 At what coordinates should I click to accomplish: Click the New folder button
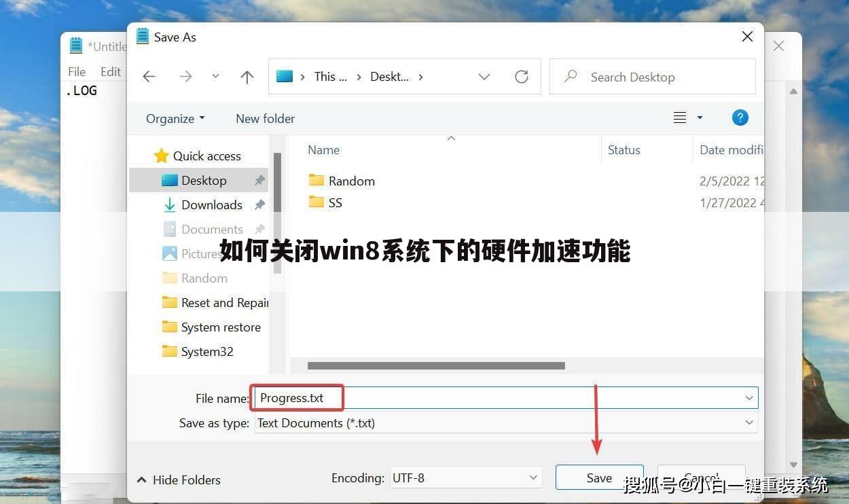(x=265, y=118)
